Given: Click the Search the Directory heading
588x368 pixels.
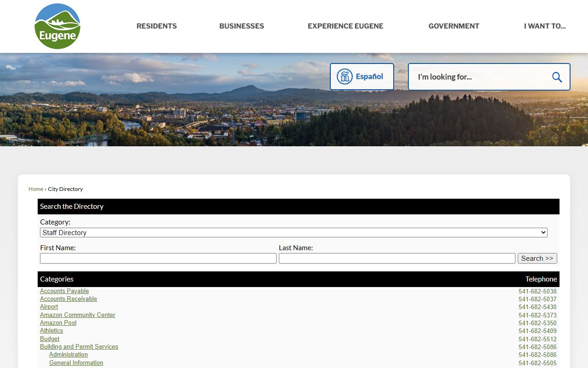Looking at the screenshot, I should [x=72, y=207].
